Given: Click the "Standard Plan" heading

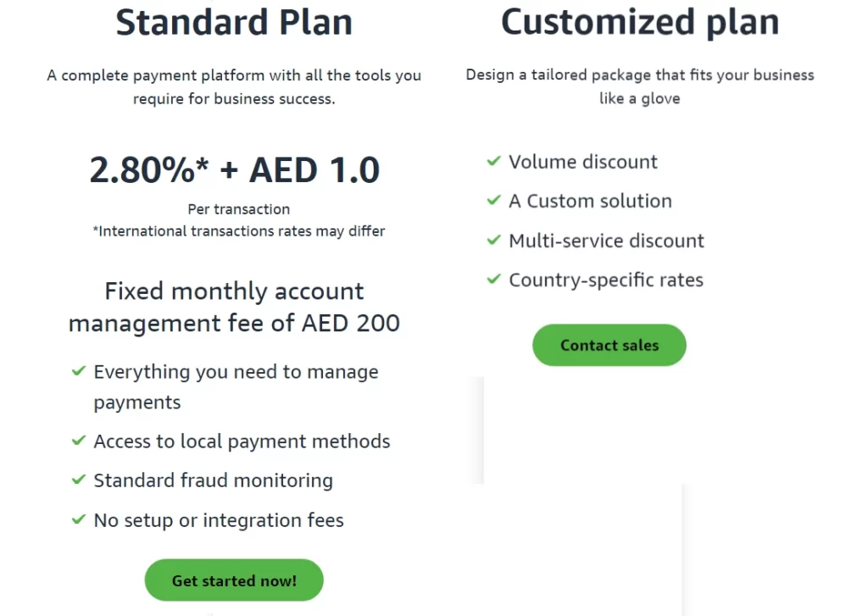Looking at the screenshot, I should pyautogui.click(x=234, y=23).
